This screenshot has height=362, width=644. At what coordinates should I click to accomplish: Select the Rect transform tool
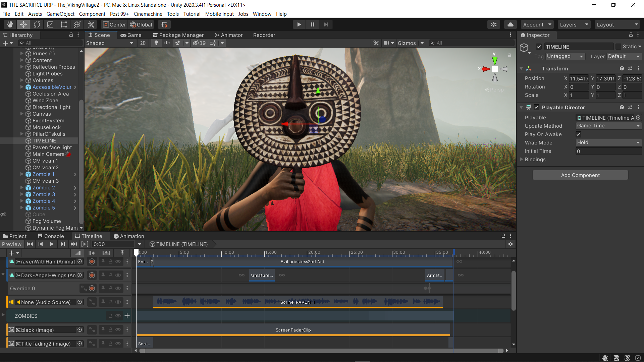coord(64,24)
